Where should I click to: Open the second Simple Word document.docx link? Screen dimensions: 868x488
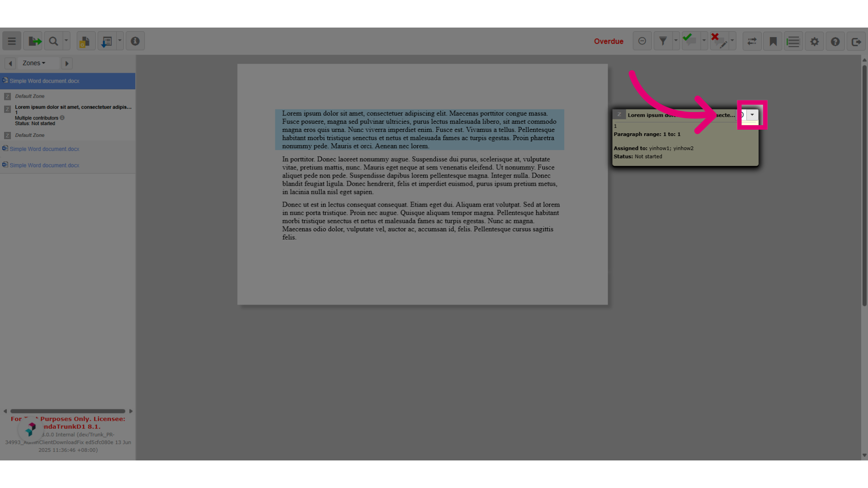tap(44, 149)
